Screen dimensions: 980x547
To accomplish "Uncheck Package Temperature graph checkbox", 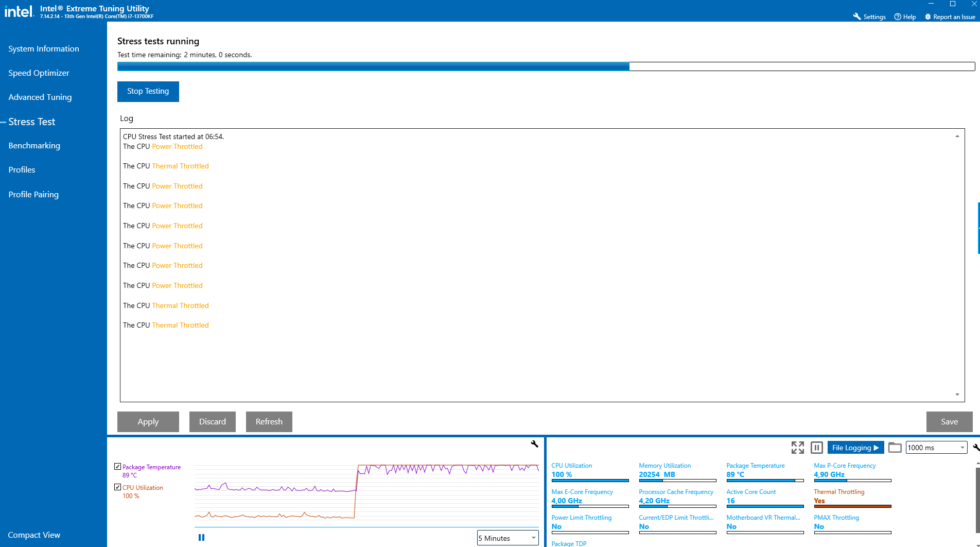I will pyautogui.click(x=118, y=467).
